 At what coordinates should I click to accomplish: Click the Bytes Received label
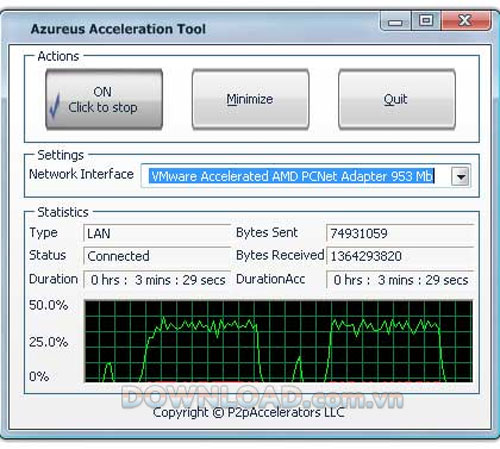pyautogui.click(x=280, y=255)
